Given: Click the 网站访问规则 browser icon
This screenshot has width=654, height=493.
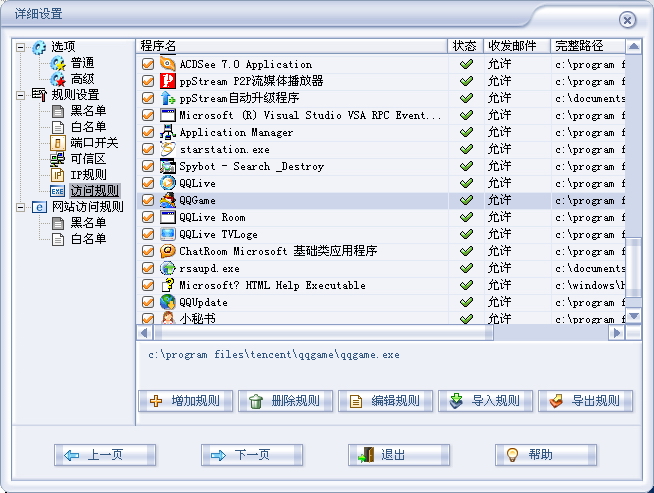Looking at the screenshot, I should tap(39, 207).
